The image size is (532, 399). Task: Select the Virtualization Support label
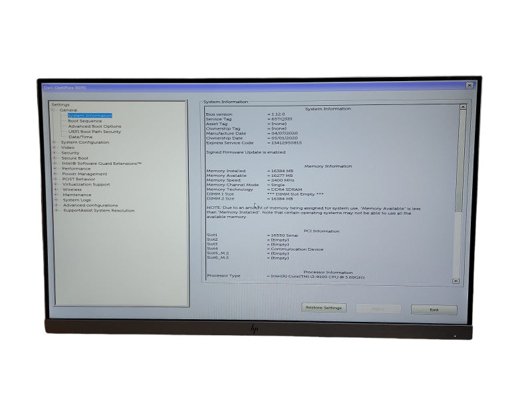(86, 185)
